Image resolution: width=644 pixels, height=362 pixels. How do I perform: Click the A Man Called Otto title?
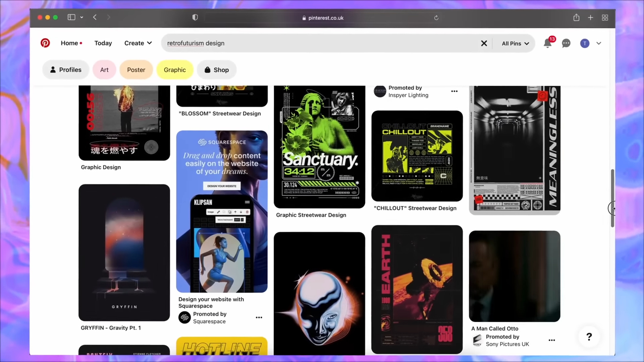pyautogui.click(x=495, y=328)
